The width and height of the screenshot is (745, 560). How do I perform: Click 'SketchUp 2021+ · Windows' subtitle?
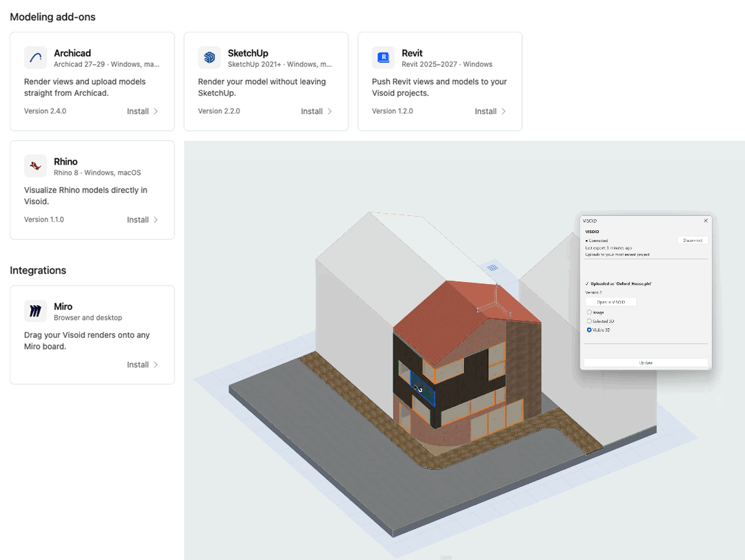tap(280, 64)
